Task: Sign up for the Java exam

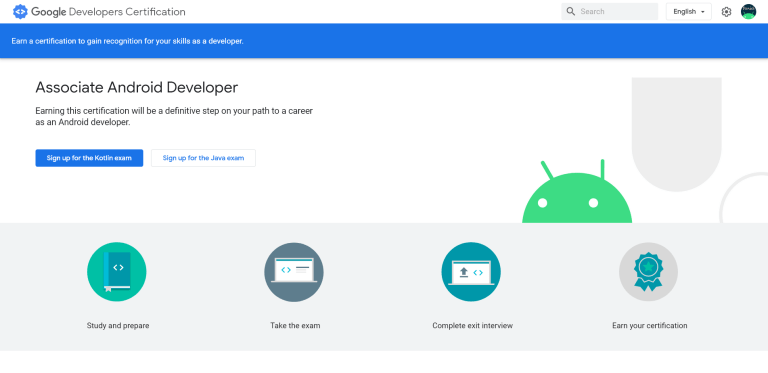Action: pos(203,158)
